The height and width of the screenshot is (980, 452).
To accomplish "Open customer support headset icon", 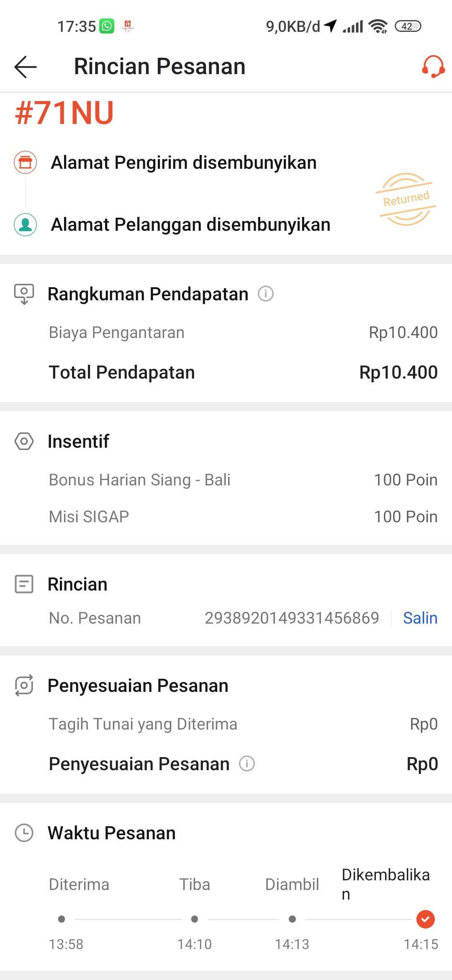I will pos(433,67).
